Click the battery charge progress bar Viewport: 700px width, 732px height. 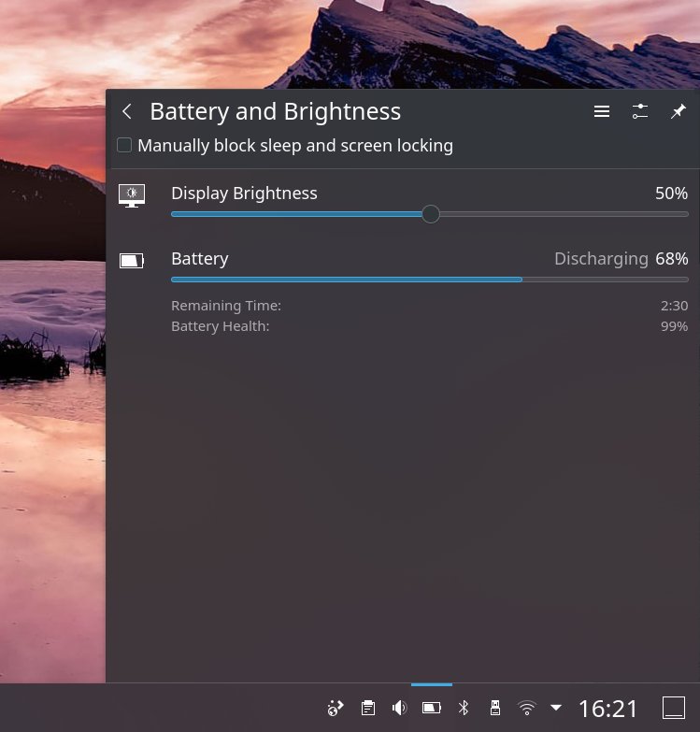coord(429,280)
